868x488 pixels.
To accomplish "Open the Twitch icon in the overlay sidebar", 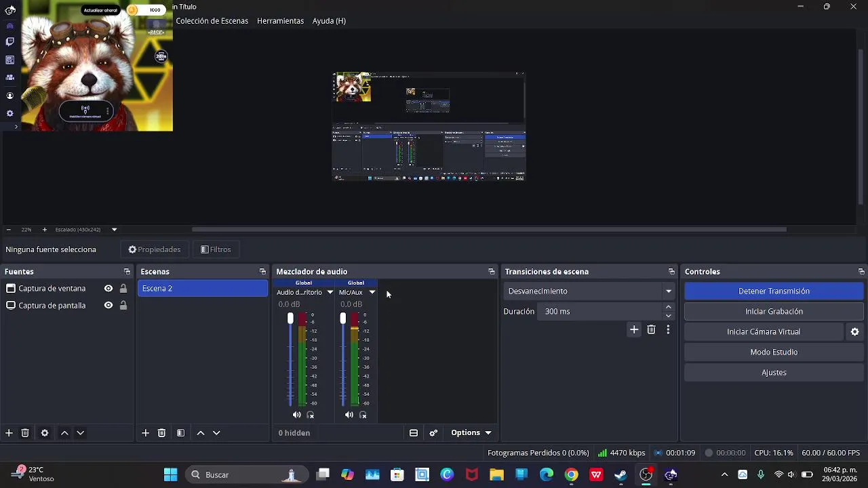I will coord(9,42).
